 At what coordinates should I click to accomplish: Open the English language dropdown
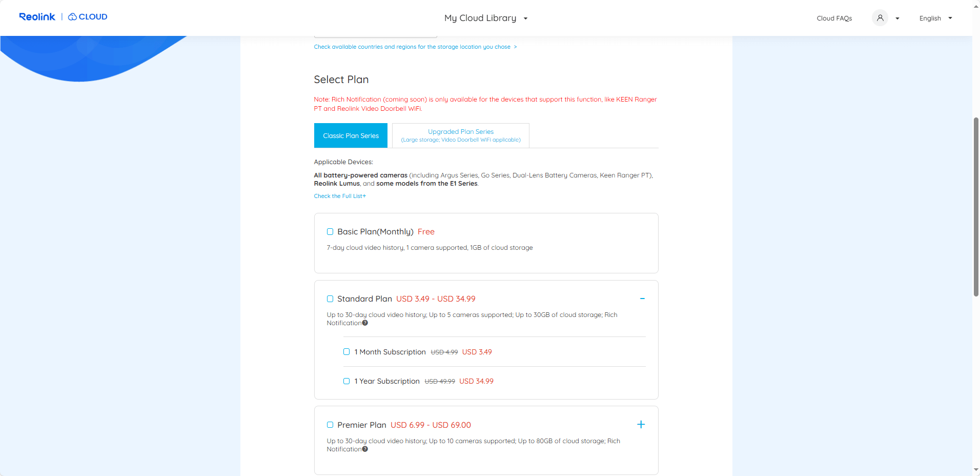pos(935,18)
